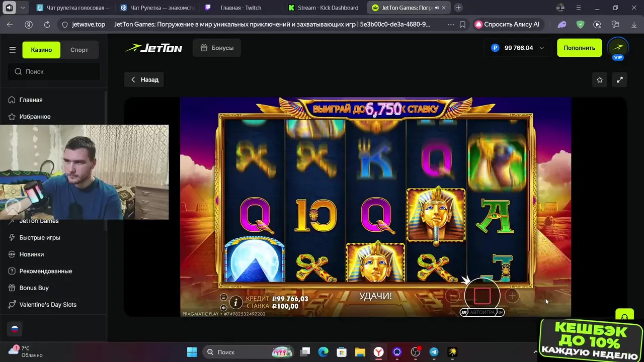Open Главная in the sidebar
The width and height of the screenshot is (644, 362).
pos(31,100)
